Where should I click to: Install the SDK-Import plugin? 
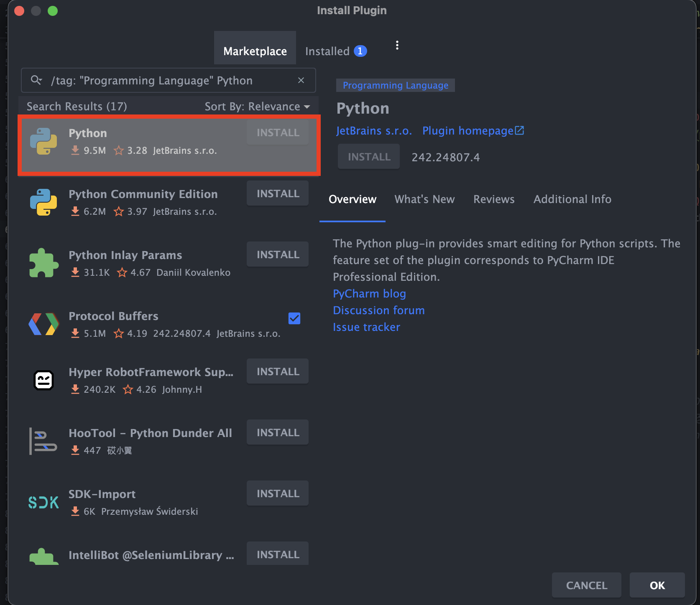click(278, 493)
